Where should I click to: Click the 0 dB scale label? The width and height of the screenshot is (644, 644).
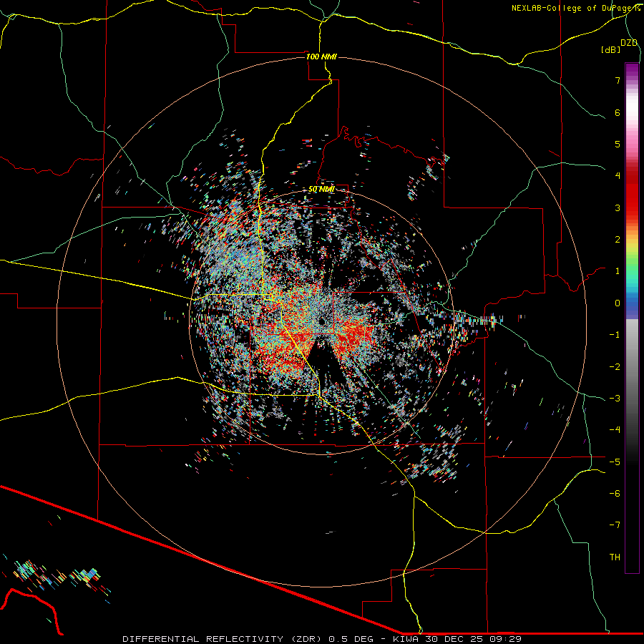618,303
